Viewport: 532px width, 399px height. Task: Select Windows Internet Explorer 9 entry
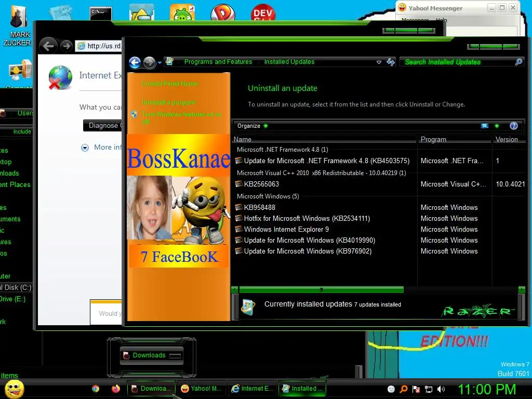[x=286, y=229]
